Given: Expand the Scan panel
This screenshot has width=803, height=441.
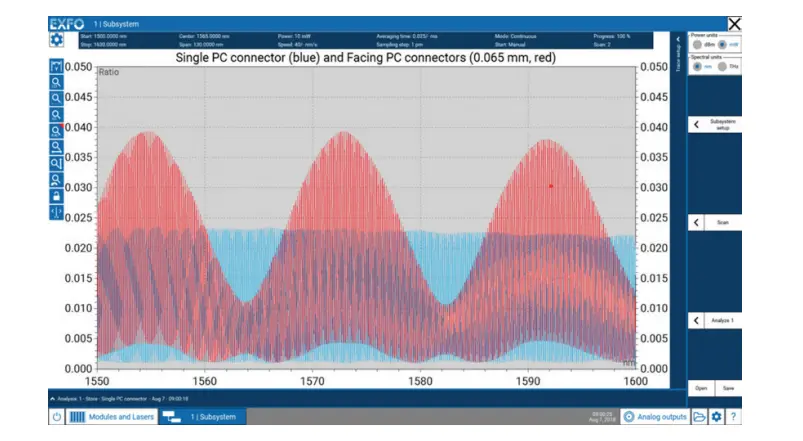Looking at the screenshot, I should [715, 222].
